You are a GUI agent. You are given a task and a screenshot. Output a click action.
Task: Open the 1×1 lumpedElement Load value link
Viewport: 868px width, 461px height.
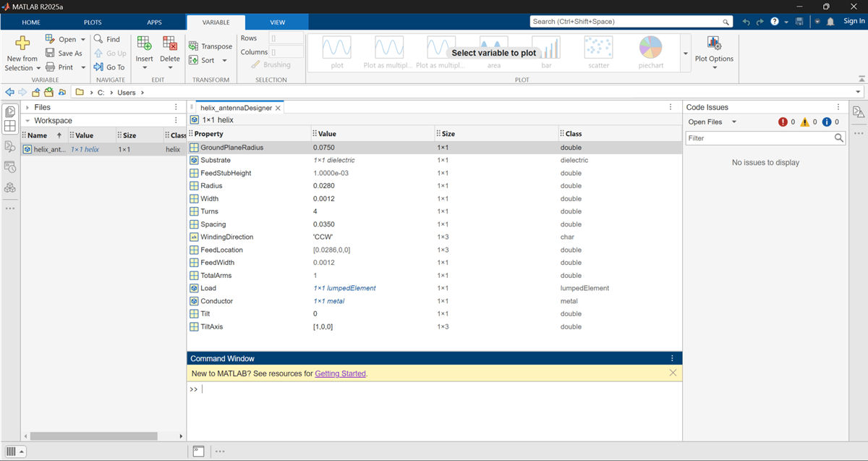[344, 288]
